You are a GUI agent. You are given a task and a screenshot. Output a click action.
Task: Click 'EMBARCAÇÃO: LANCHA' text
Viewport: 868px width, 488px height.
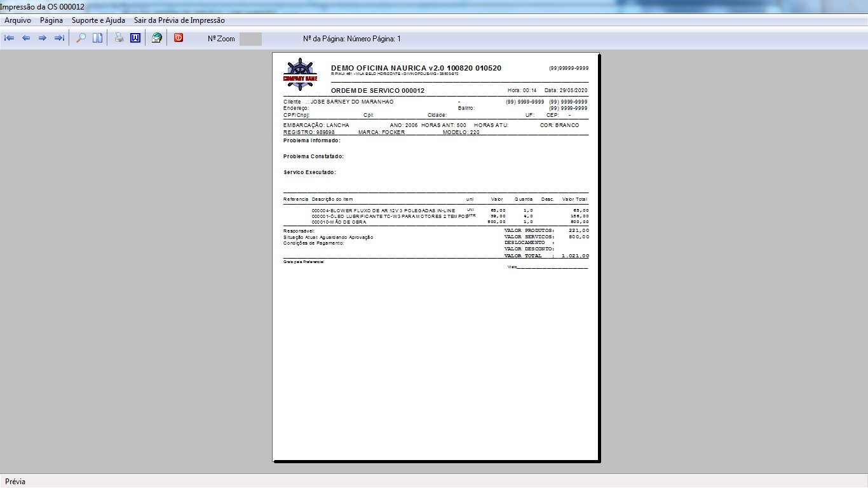click(x=316, y=125)
